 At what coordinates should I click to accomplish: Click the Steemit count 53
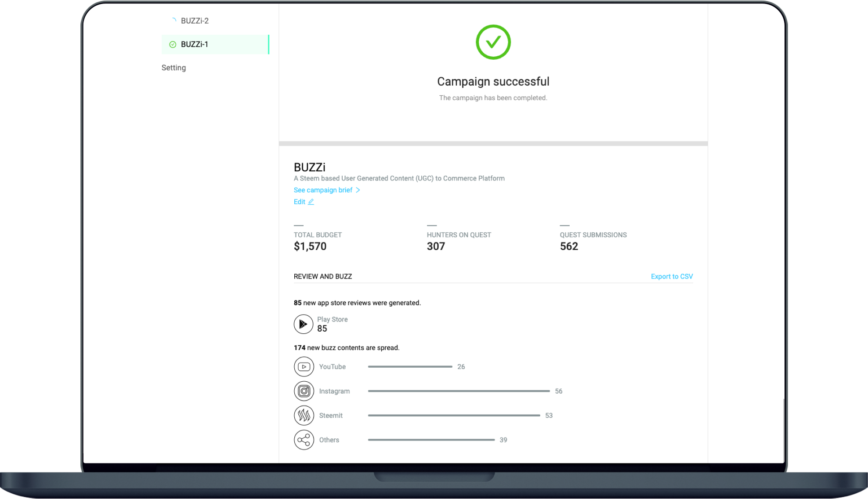pos(549,416)
